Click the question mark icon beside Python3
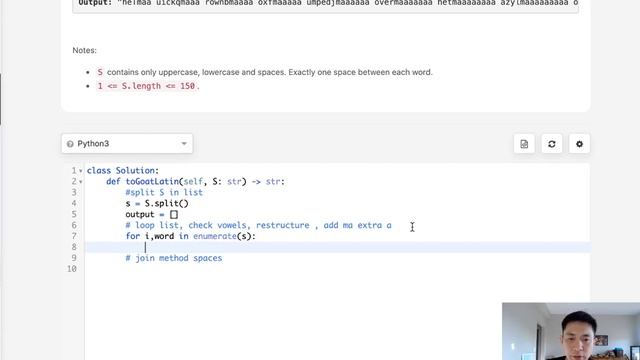The image size is (640, 360). [70, 144]
